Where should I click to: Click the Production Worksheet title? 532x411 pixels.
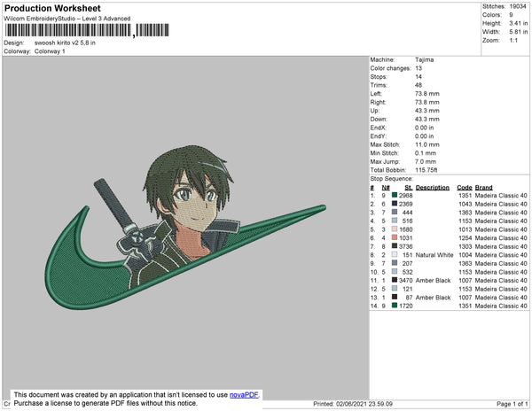pyautogui.click(x=52, y=8)
